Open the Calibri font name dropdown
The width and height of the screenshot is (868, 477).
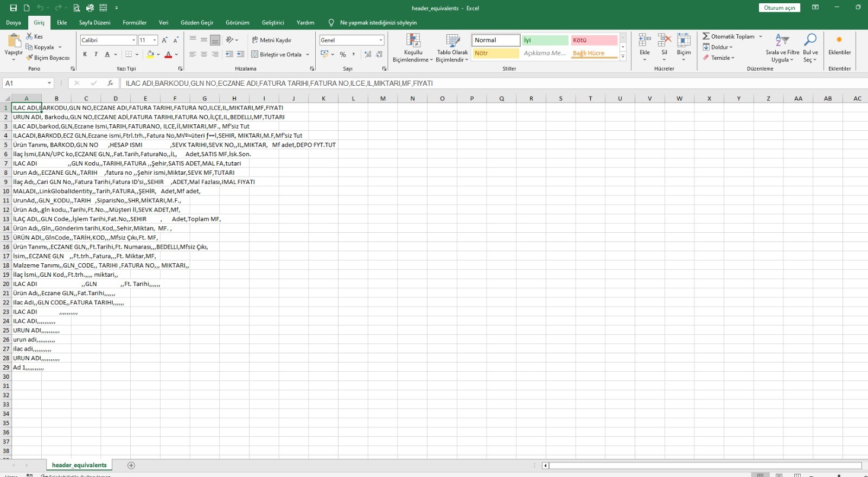(133, 40)
